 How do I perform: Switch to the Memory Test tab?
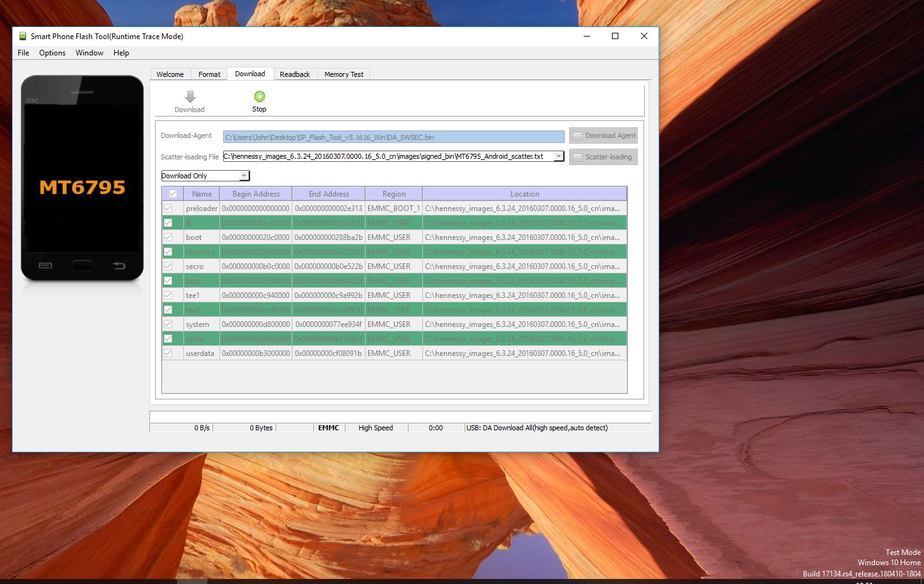344,74
